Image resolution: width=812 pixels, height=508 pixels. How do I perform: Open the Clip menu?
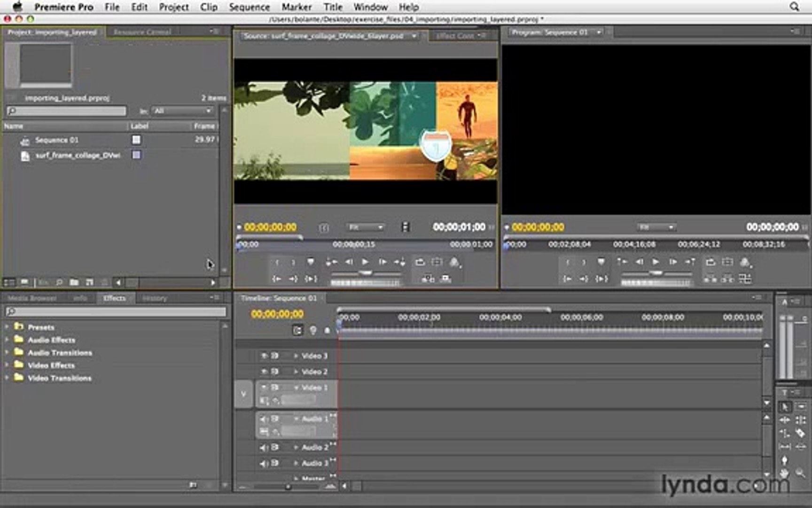pyautogui.click(x=209, y=7)
